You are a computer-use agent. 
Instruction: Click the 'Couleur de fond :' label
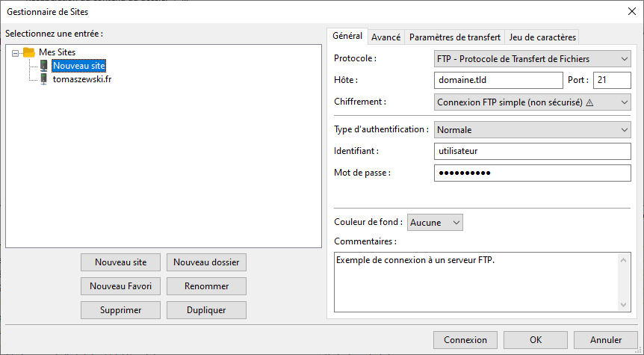[x=368, y=222]
